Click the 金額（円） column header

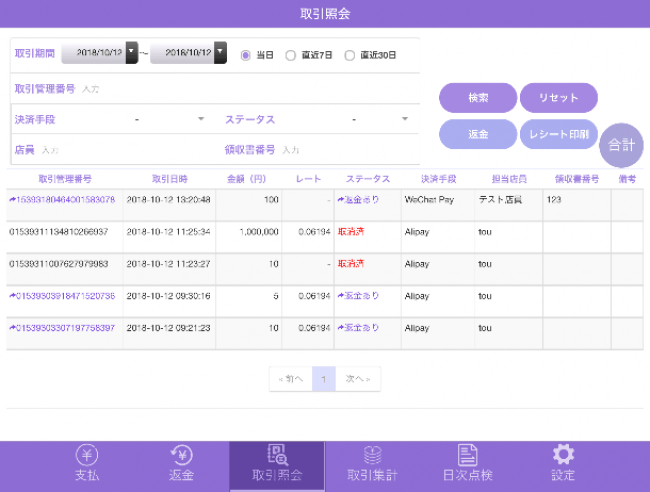coord(247,179)
